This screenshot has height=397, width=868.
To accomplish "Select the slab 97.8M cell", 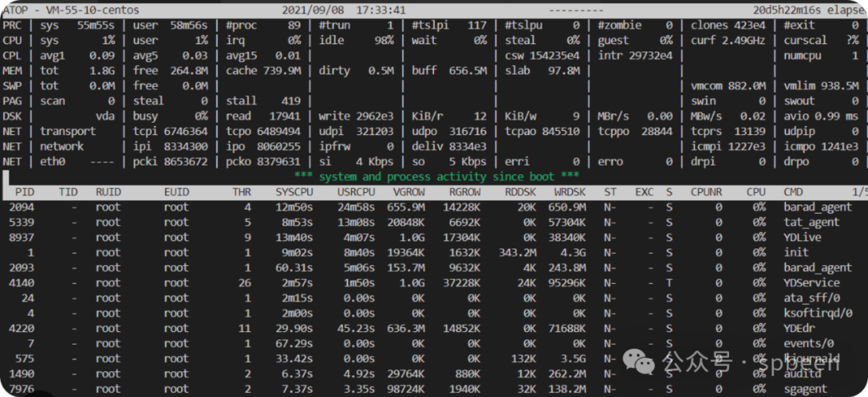I will [542, 71].
